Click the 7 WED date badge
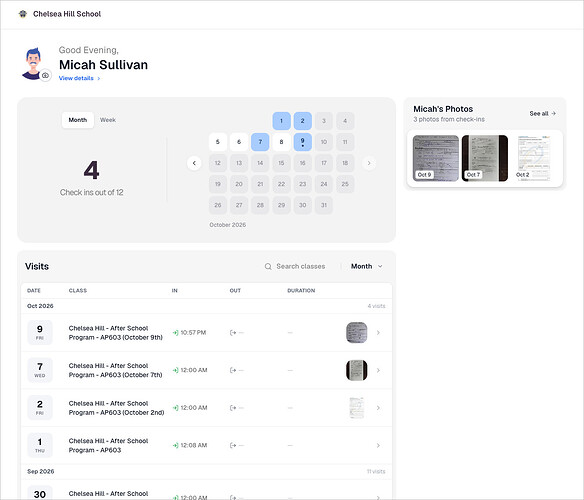Viewport: 584px width, 500px height. tap(40, 370)
